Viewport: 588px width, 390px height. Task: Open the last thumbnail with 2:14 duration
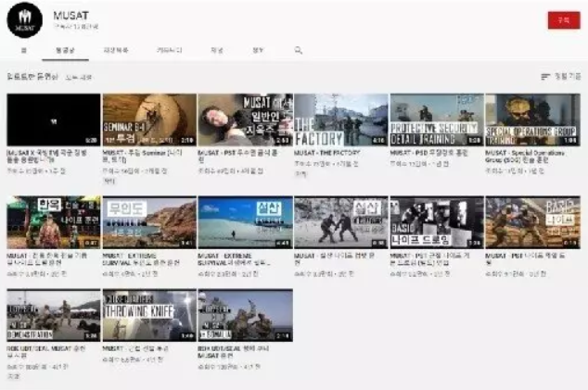(245, 315)
